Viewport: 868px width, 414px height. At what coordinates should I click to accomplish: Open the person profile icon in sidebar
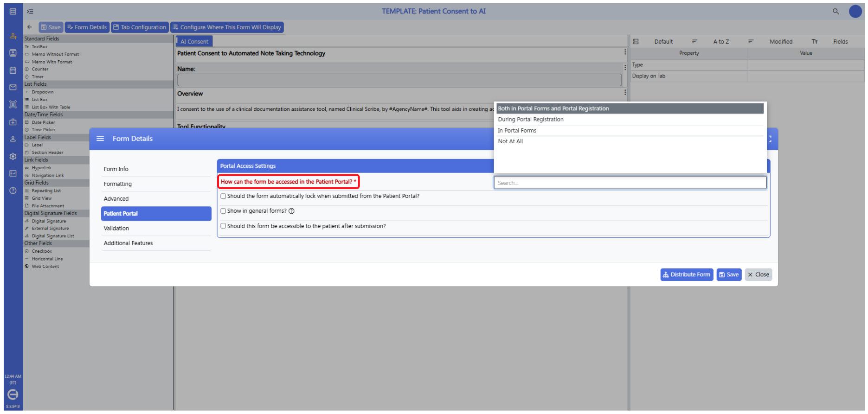(13, 139)
